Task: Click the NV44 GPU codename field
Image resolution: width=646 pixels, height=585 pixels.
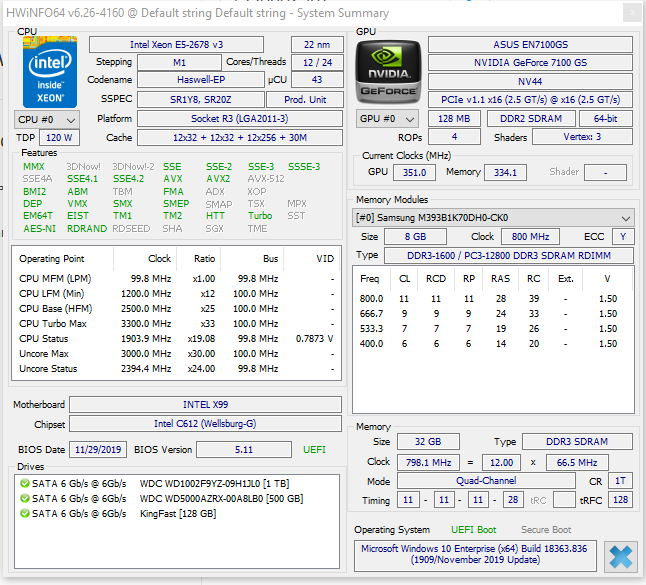Action: click(x=530, y=82)
